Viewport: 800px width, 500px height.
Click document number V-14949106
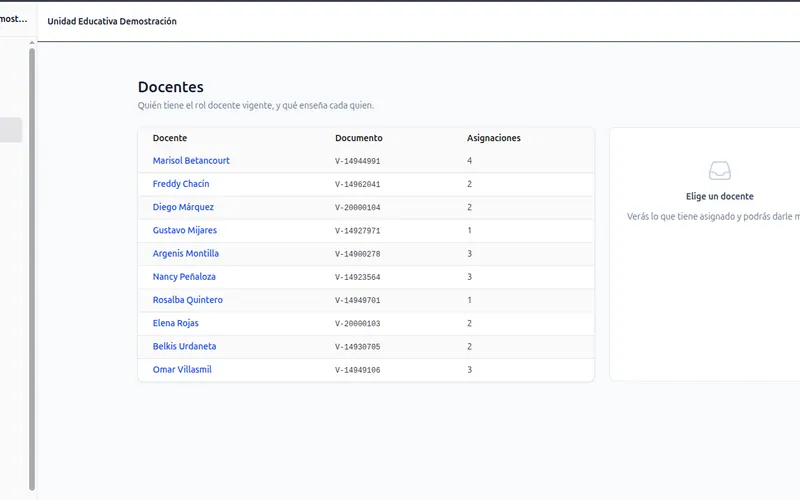click(357, 370)
